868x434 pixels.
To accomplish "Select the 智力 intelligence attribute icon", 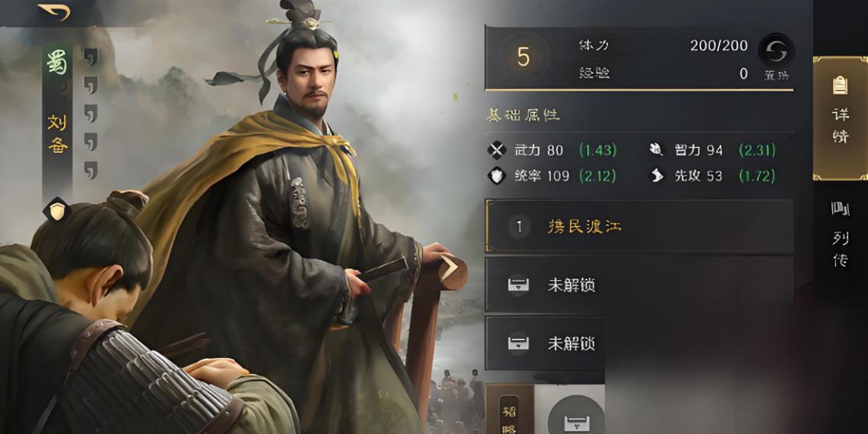I will tap(657, 150).
